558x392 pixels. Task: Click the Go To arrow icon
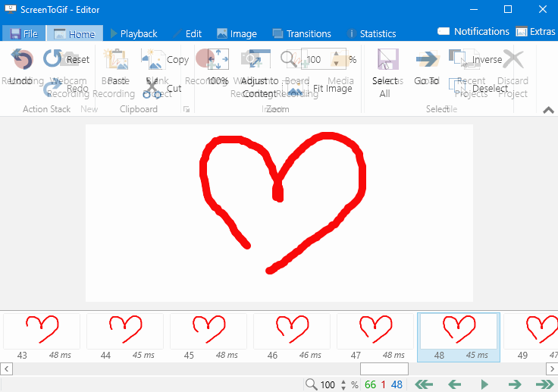(x=427, y=59)
